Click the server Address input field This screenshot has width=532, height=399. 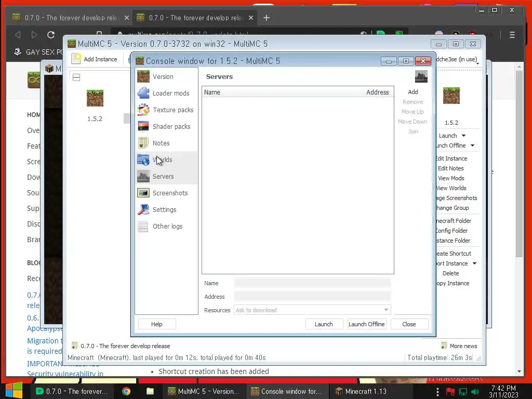click(x=312, y=297)
